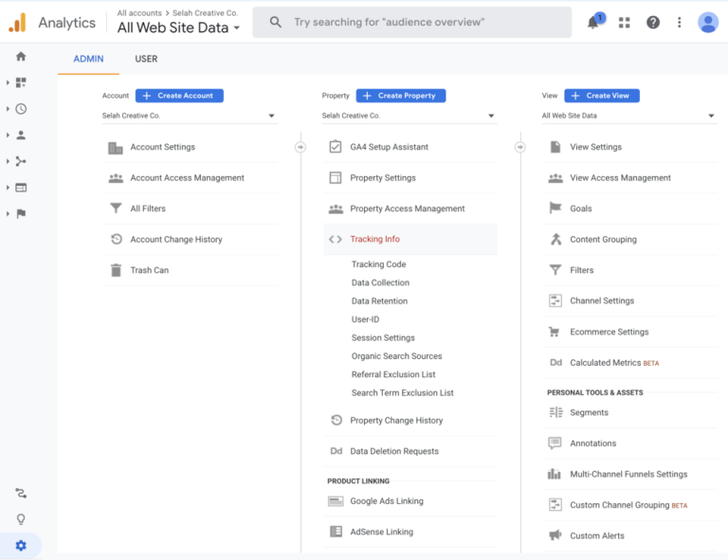Click the Admin gear icon in sidebar
This screenshot has height=560, width=728.
point(21,546)
